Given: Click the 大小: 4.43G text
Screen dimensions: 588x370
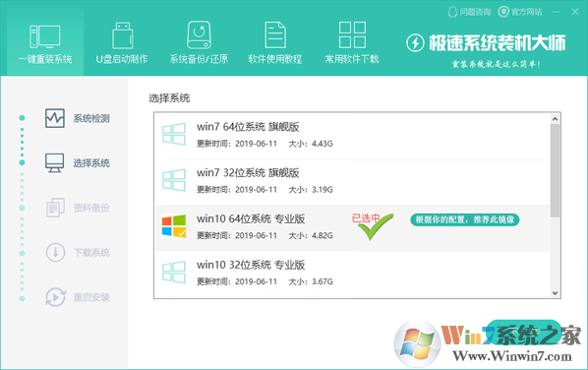Looking at the screenshot, I should point(311,144).
